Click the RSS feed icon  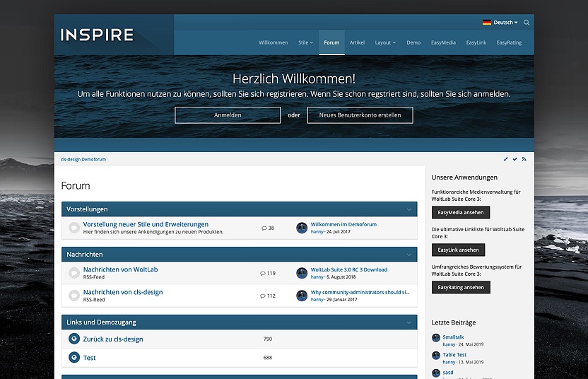coord(524,159)
